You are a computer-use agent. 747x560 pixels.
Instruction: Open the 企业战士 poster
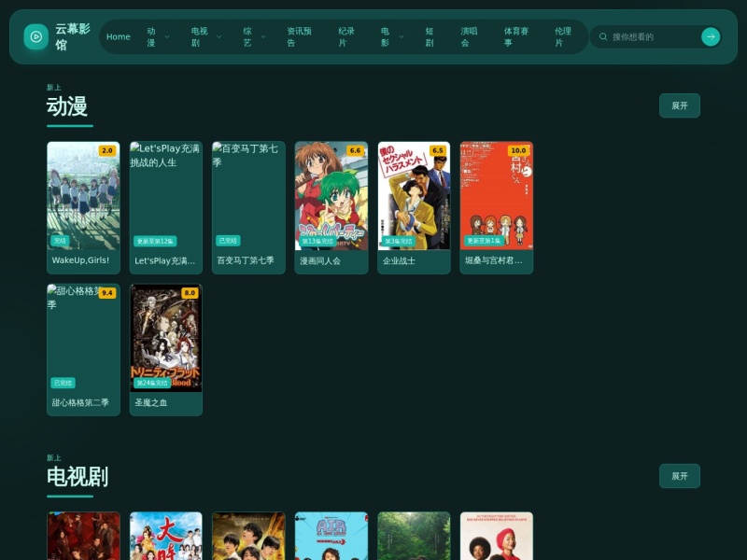414,196
